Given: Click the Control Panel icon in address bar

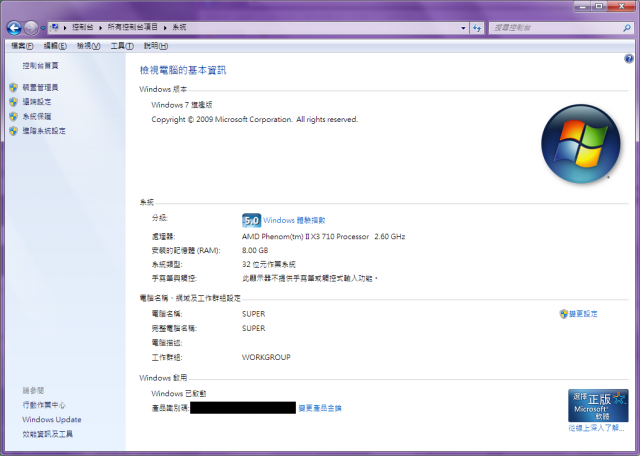Looking at the screenshot, I should [54, 27].
